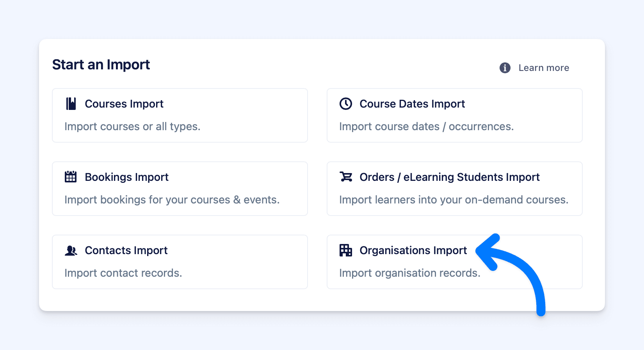Click the building icon for Organisations Import
Image resolution: width=644 pixels, height=350 pixels.
tap(345, 250)
